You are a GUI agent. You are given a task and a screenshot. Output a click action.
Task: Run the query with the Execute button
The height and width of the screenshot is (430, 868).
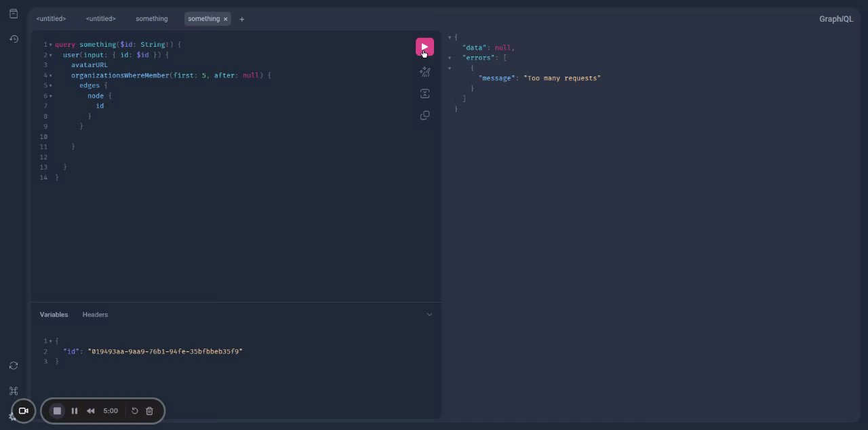[425, 47]
